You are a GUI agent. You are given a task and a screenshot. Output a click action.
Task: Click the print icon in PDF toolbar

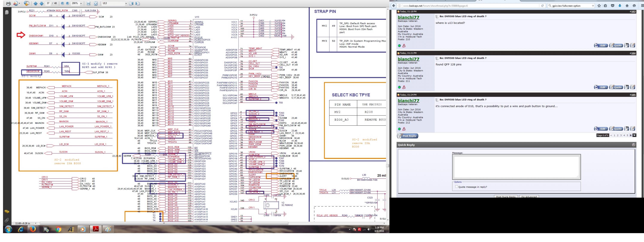(x=8, y=3)
